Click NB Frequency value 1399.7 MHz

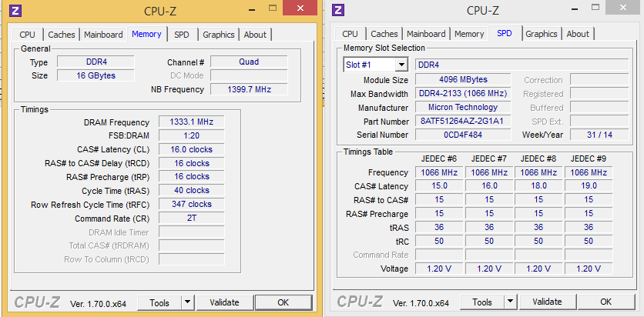tap(249, 89)
